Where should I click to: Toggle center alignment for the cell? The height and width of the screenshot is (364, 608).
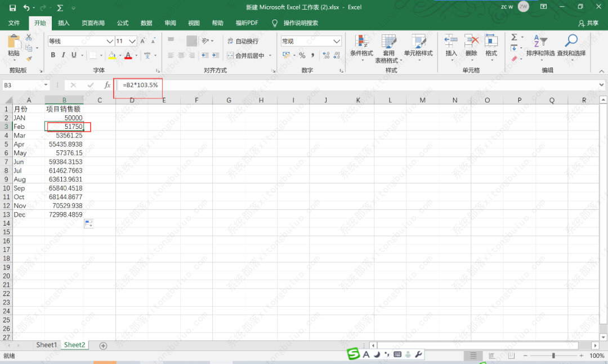point(180,55)
